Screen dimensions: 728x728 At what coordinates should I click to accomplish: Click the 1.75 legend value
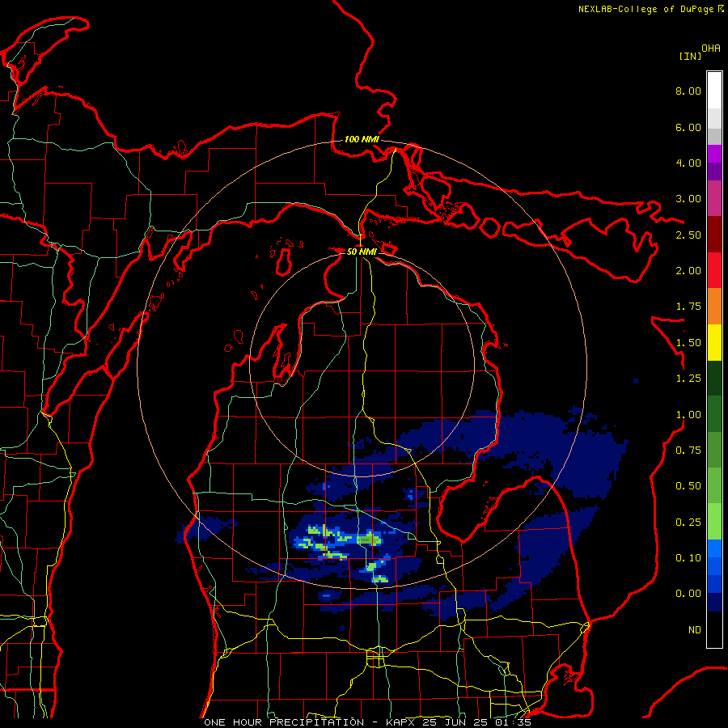[x=688, y=307]
